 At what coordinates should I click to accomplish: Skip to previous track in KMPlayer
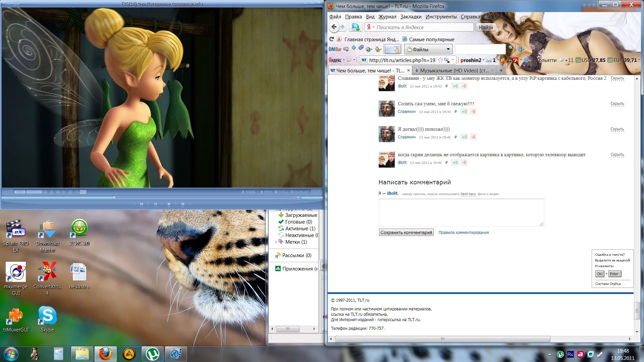point(142,204)
